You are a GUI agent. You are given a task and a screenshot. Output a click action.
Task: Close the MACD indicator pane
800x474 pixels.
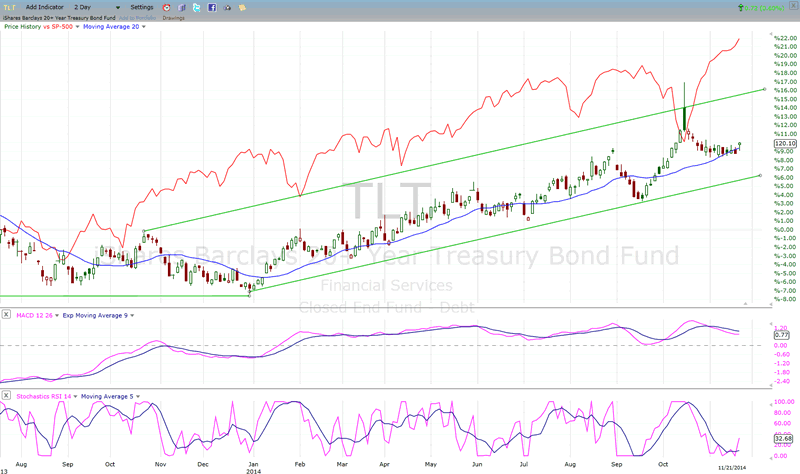[x=8, y=315]
